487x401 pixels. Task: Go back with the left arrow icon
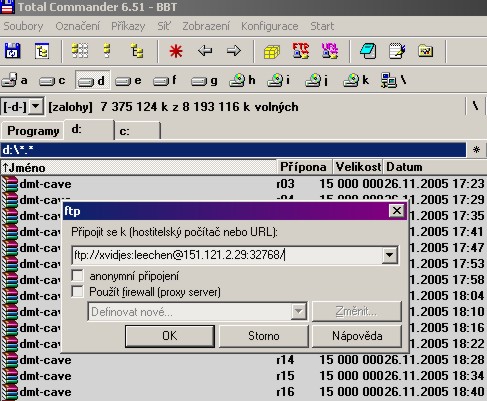click(x=205, y=51)
